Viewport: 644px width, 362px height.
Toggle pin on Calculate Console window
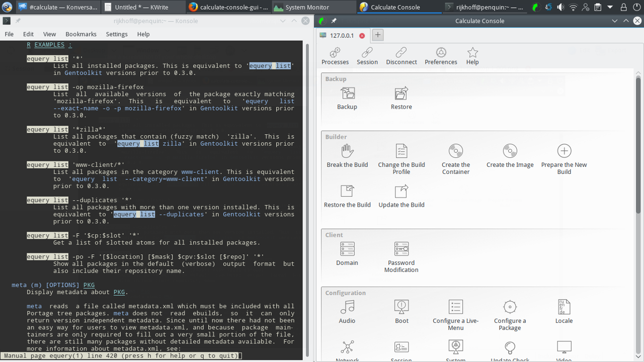point(334,21)
